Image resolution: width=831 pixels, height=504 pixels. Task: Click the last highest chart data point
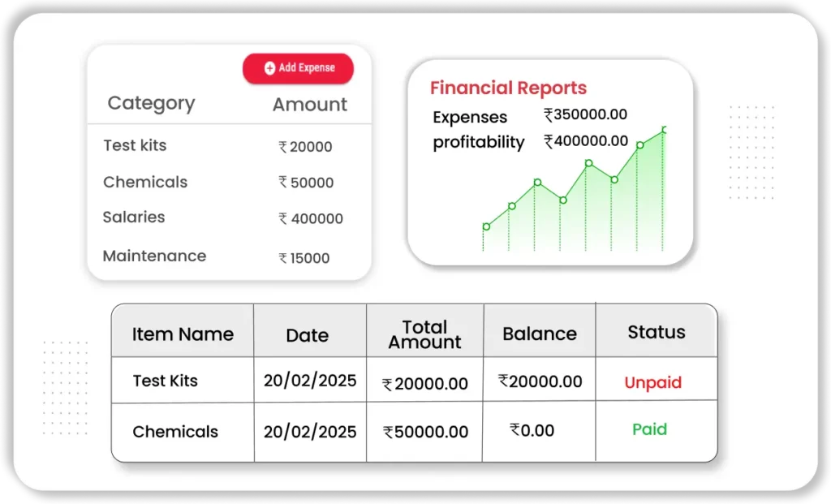(665, 130)
